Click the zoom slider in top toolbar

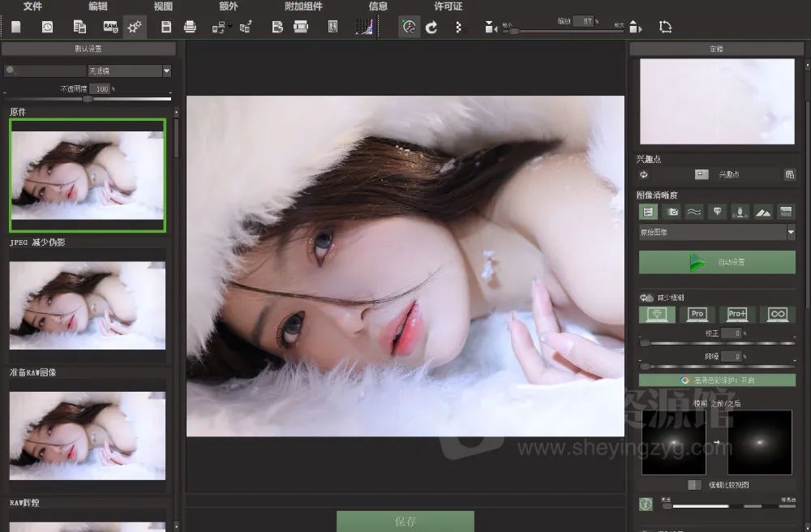(x=514, y=31)
